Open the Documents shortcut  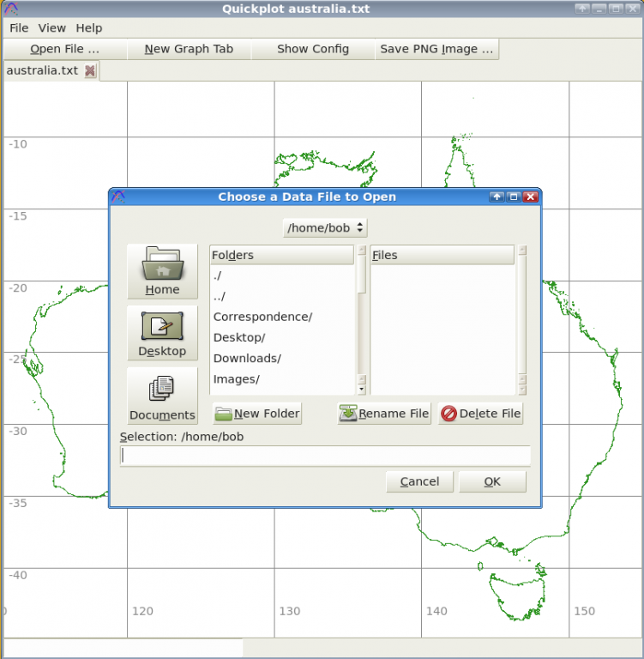pyautogui.click(x=162, y=396)
